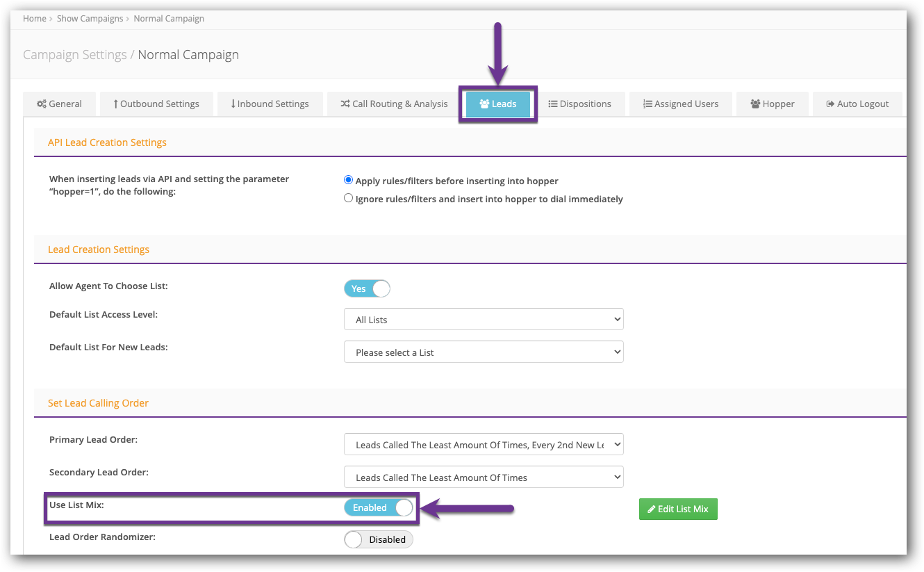Open Default List Access Level dropdown

point(484,320)
